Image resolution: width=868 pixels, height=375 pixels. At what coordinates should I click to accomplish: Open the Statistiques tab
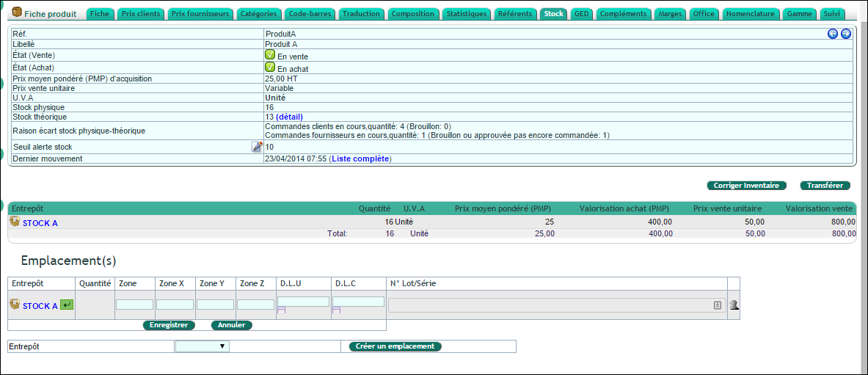tap(467, 13)
